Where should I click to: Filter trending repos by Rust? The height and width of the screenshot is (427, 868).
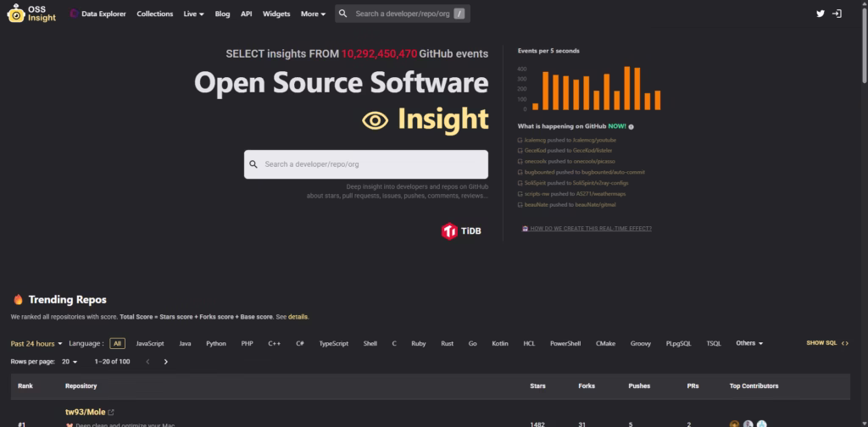click(x=447, y=343)
